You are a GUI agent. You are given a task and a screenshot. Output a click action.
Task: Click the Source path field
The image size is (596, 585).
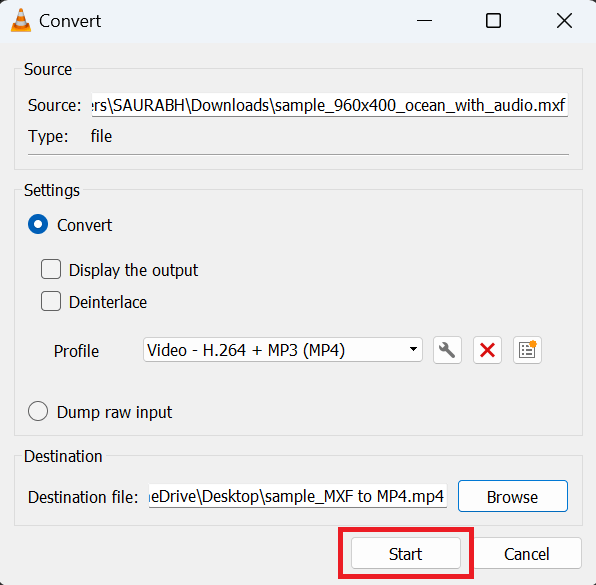(330, 105)
